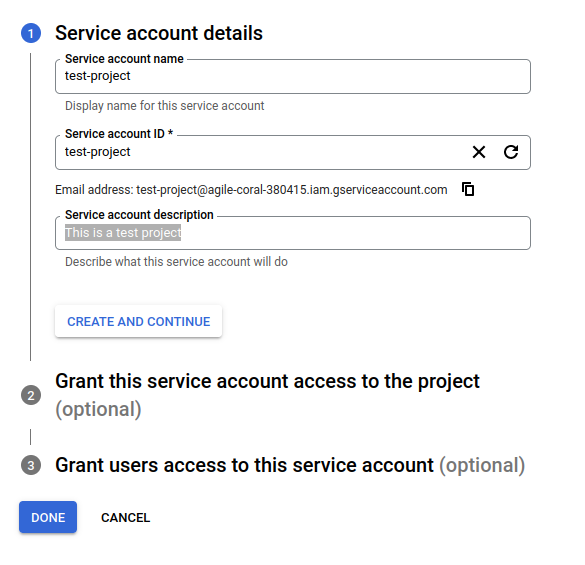Cancel the service account creation
This screenshot has width=585, height=565.
click(125, 518)
